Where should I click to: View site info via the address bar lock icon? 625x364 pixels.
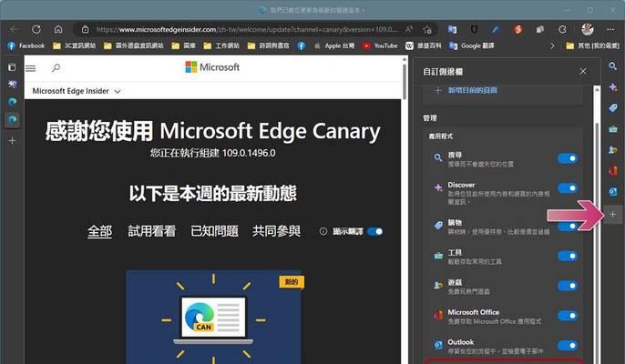pos(85,29)
